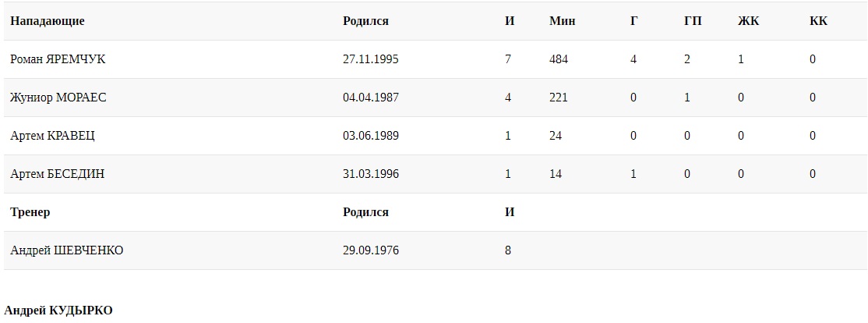The image size is (868, 323).
Task: Click the Тренер section header
Action: (30, 212)
